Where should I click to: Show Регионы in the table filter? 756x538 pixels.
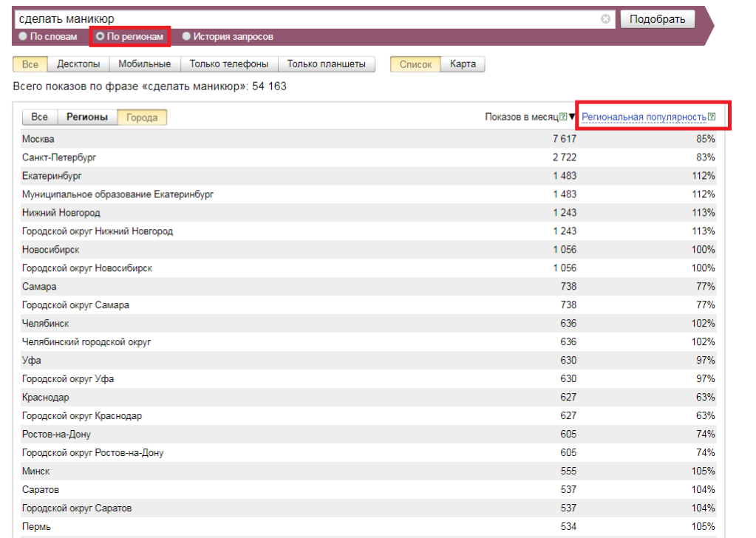point(87,118)
